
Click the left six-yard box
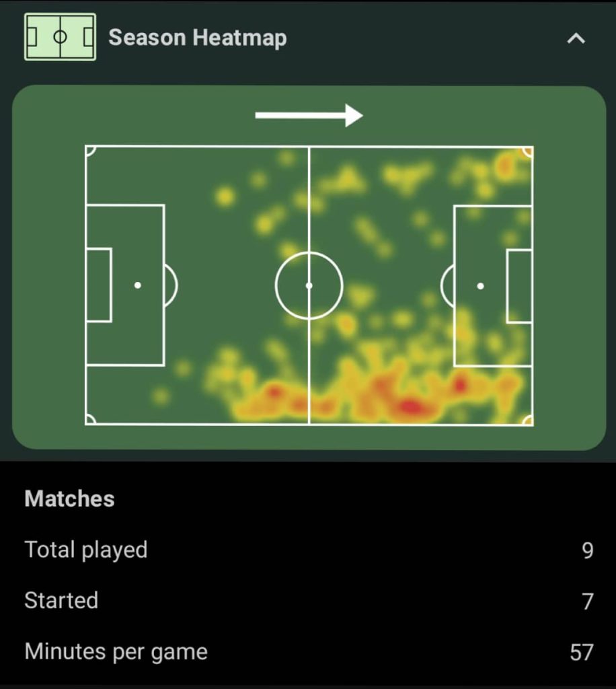pyautogui.click(x=99, y=285)
